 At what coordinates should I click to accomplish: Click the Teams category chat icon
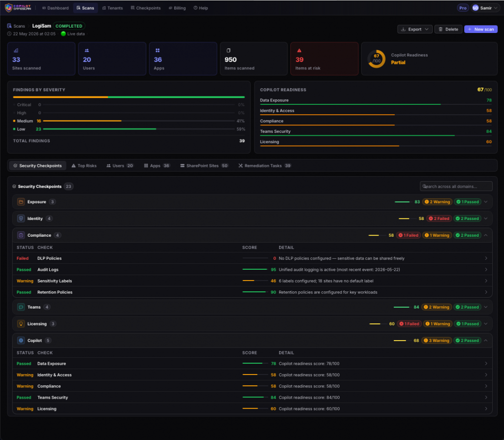click(21, 307)
